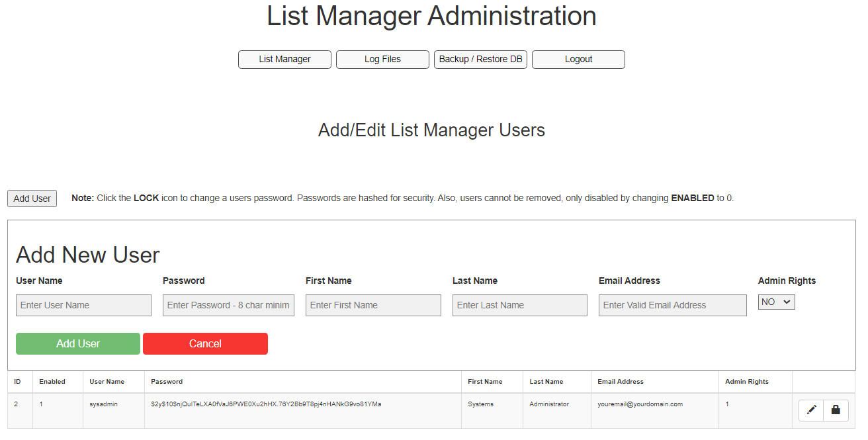Click into the Password field

click(x=228, y=305)
